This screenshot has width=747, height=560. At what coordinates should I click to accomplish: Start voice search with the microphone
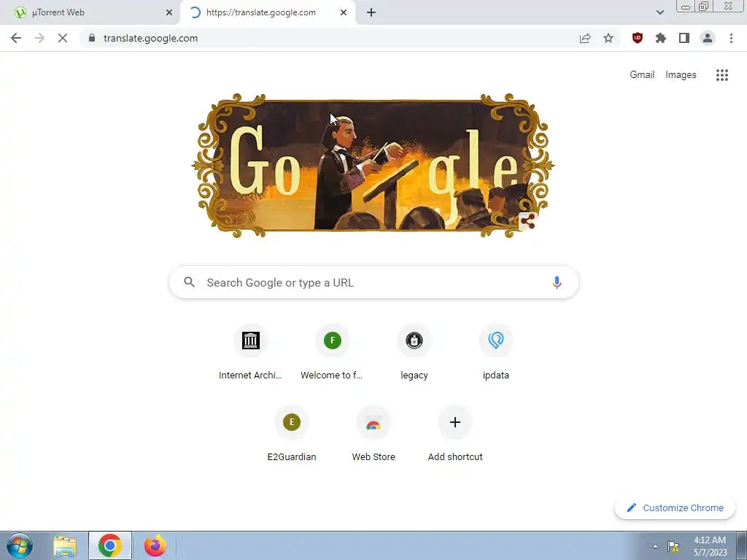pyautogui.click(x=557, y=282)
